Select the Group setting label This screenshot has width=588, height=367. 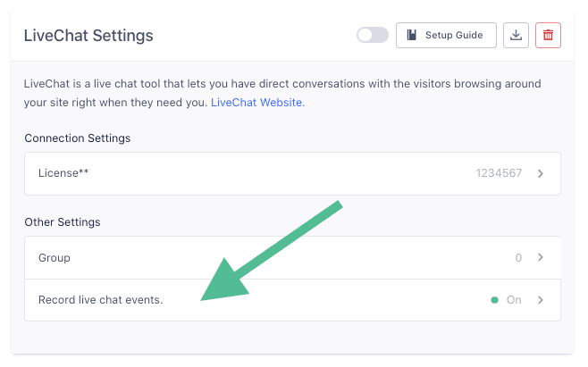pyautogui.click(x=54, y=258)
